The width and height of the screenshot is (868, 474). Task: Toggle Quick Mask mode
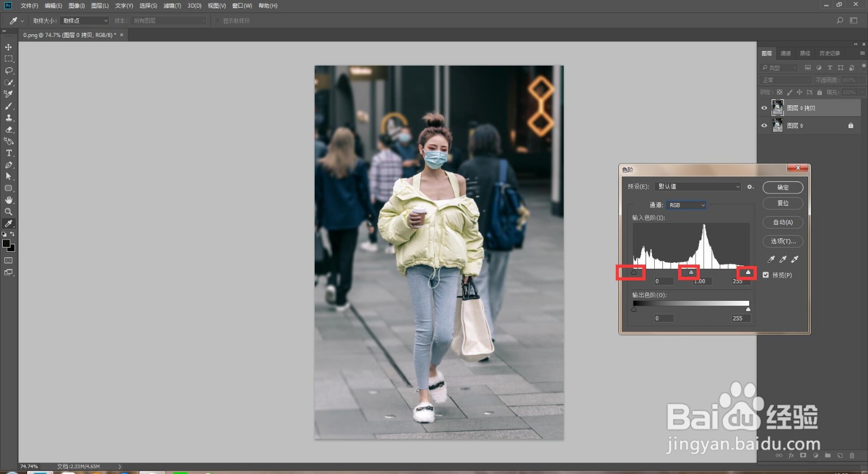point(9,261)
